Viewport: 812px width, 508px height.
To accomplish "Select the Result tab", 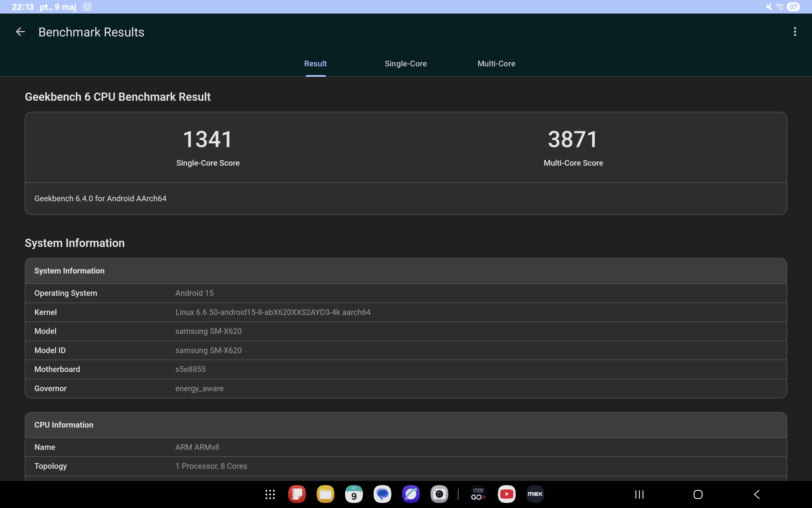I will (x=315, y=63).
